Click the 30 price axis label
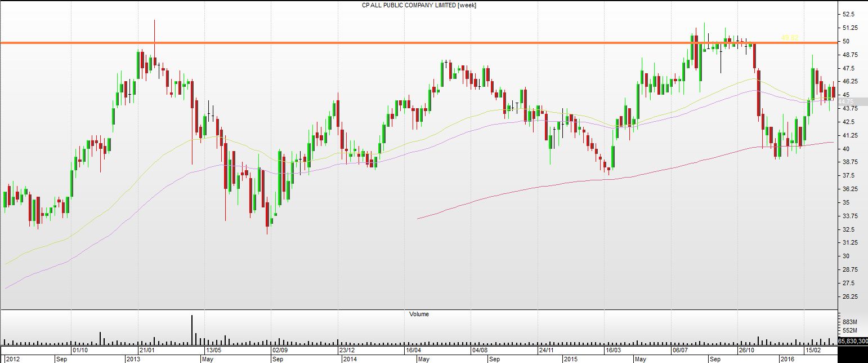Screen dimensions: 868x363 (846, 256)
